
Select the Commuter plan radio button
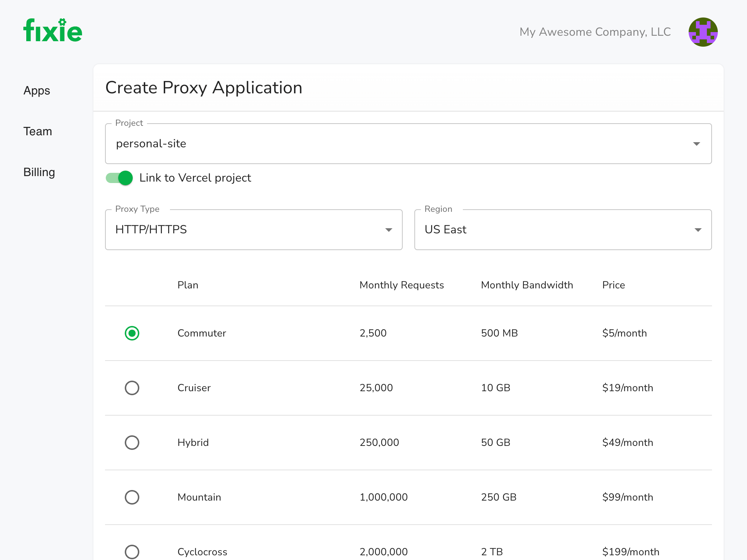click(132, 333)
